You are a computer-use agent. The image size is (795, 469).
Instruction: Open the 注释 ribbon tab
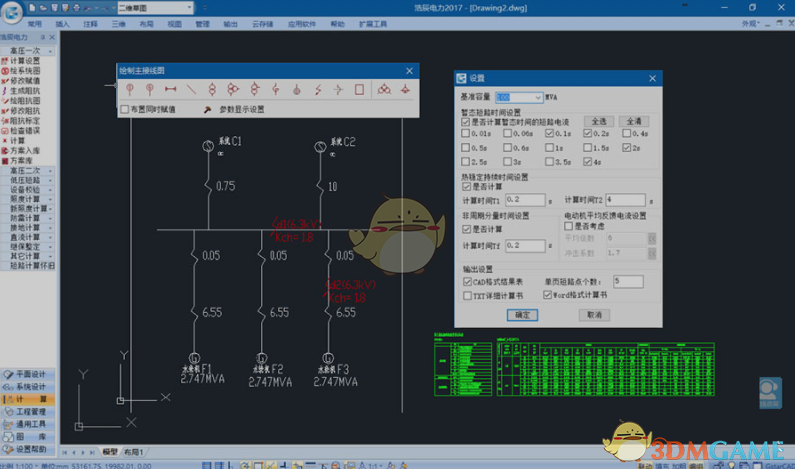[90, 24]
